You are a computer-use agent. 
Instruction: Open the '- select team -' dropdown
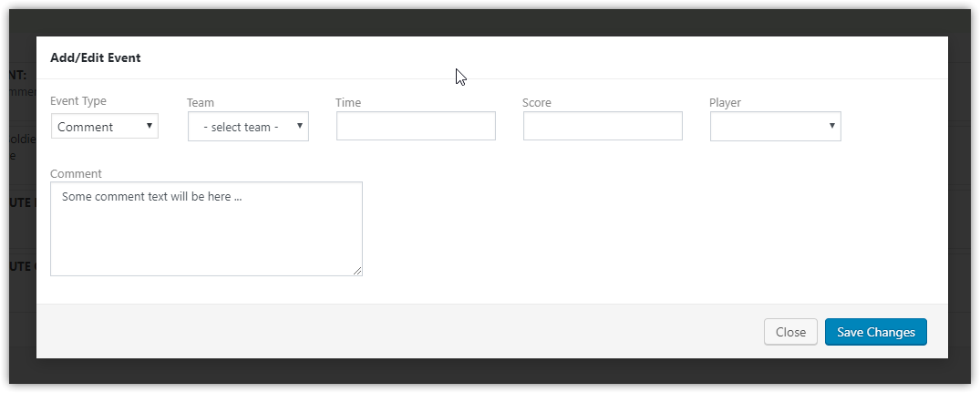[248, 126]
